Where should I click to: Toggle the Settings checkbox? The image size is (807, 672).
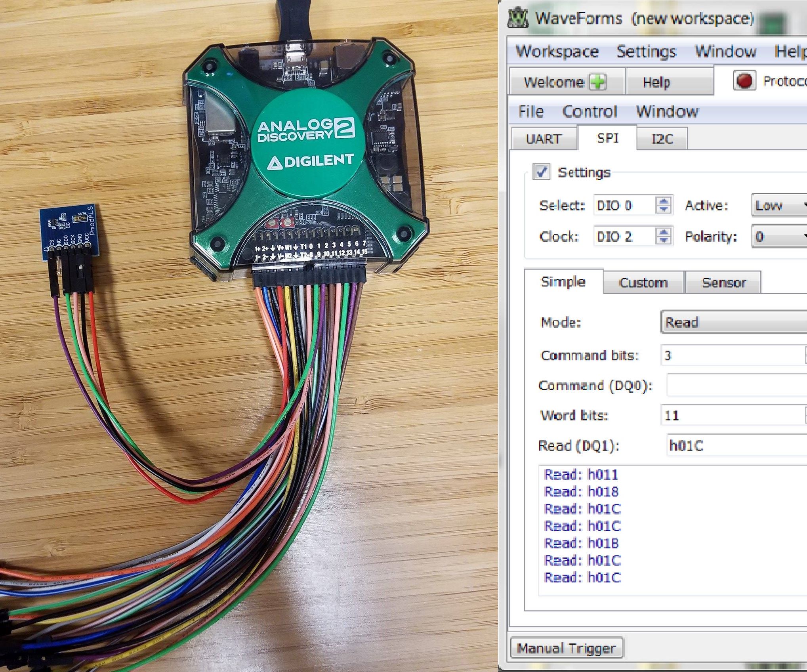[x=541, y=172]
